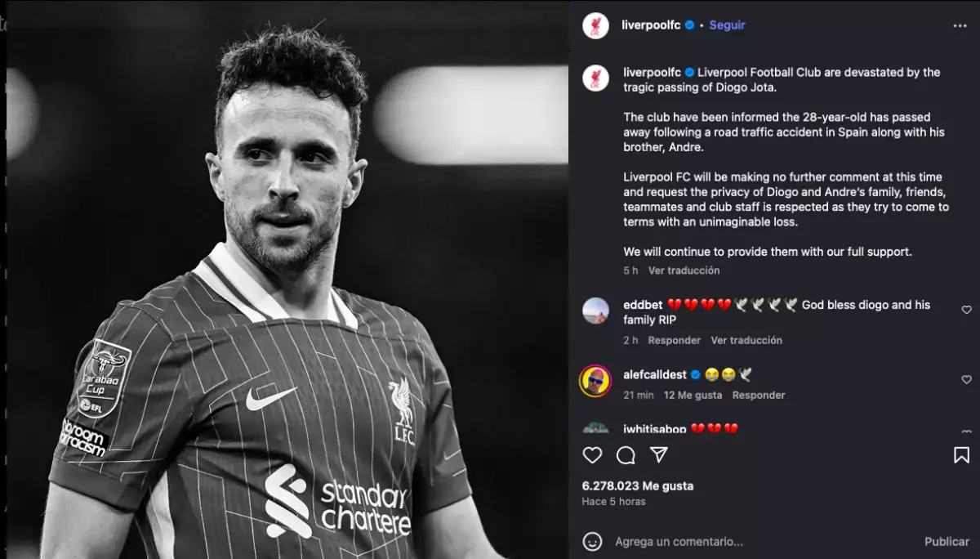Viewport: 980px width, 559px height.
Task: Reply to eddbet's comment via Responder
Action: click(675, 340)
